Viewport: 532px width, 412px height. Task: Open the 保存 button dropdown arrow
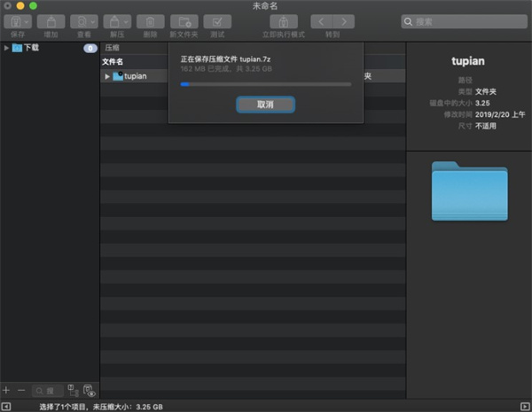click(27, 22)
